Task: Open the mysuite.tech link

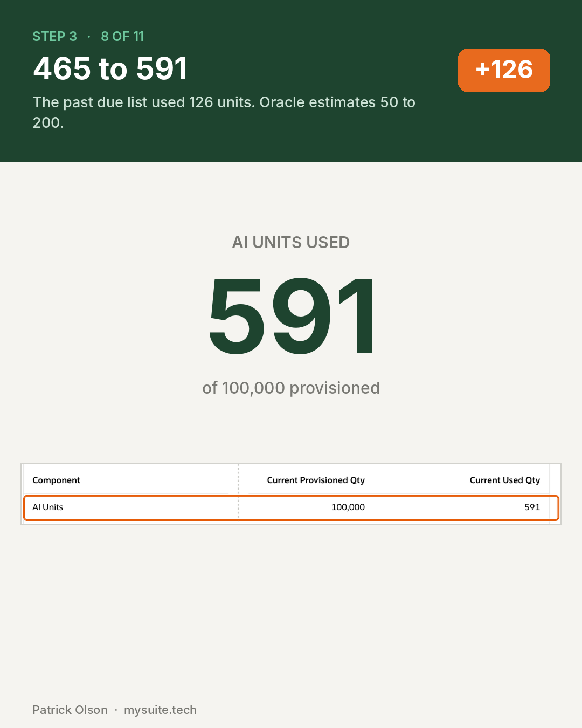Action: 160,710
